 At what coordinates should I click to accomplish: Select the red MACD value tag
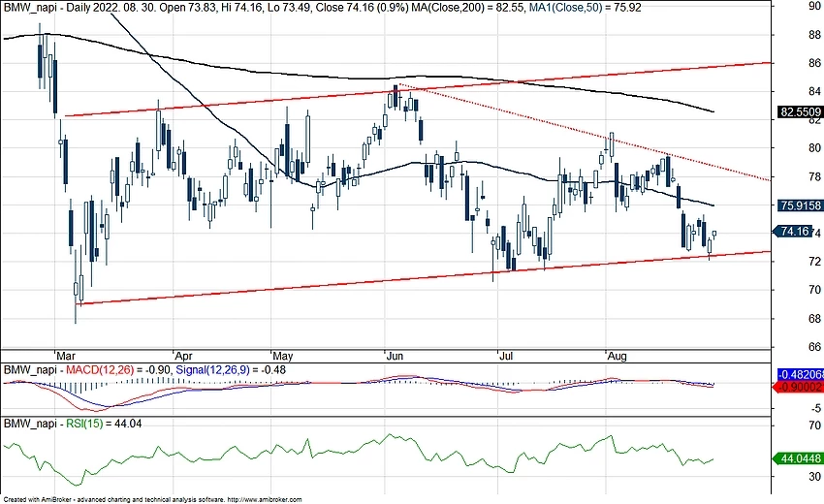800,386
